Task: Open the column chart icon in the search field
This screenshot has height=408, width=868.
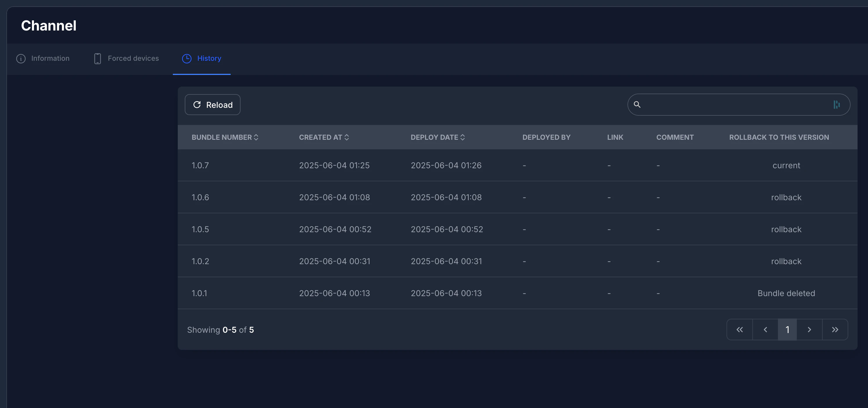Action: (x=837, y=105)
